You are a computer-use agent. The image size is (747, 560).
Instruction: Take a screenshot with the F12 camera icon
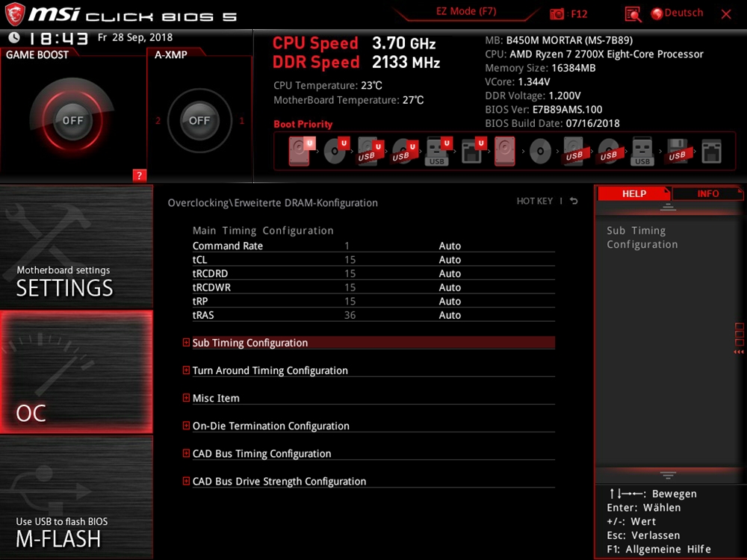557,13
